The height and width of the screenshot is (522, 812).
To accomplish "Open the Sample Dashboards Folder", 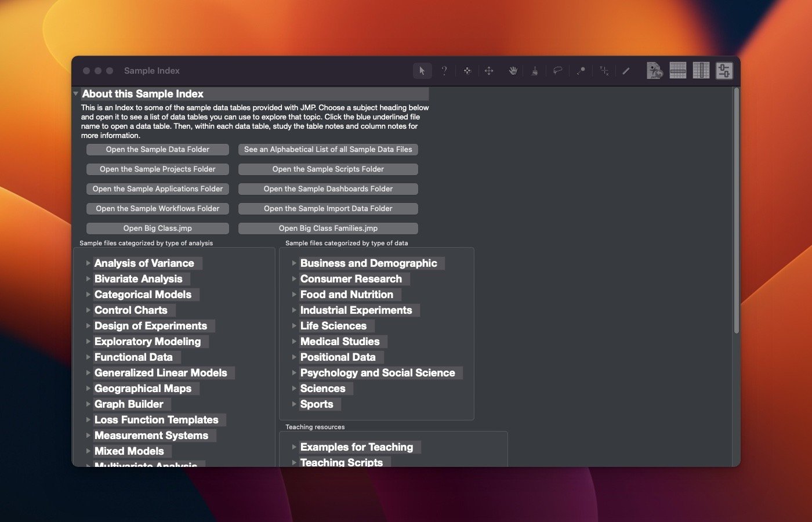I will coord(328,189).
